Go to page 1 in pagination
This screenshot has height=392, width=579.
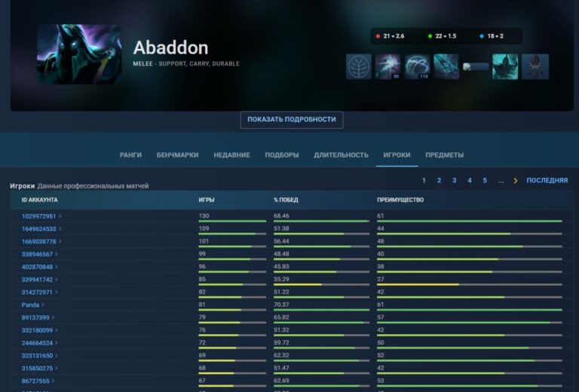(x=424, y=180)
